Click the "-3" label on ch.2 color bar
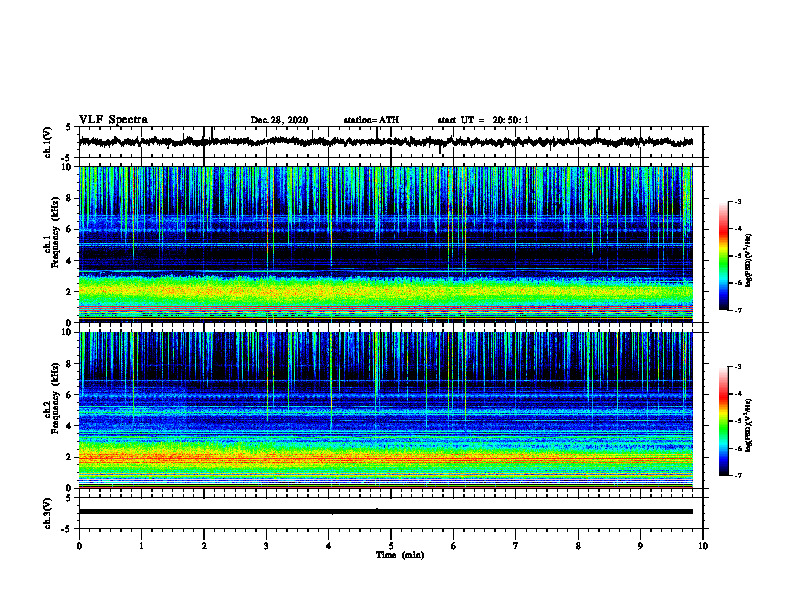 click(x=737, y=367)
